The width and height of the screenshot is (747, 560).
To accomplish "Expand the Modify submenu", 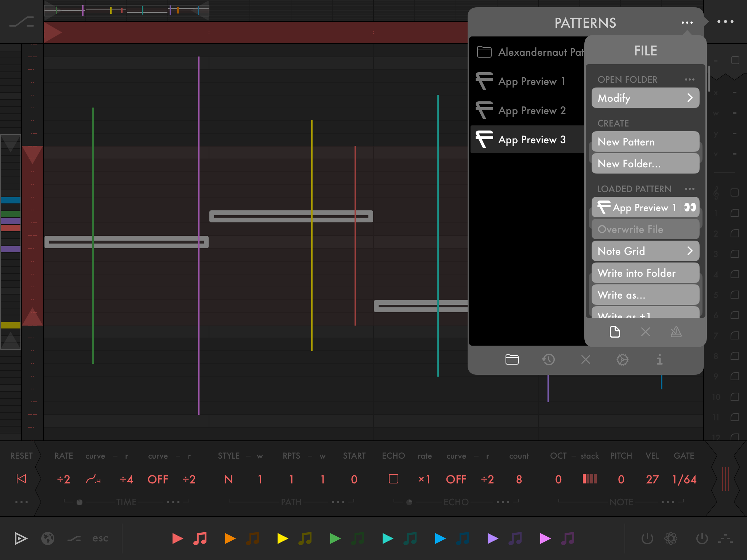I will click(645, 98).
